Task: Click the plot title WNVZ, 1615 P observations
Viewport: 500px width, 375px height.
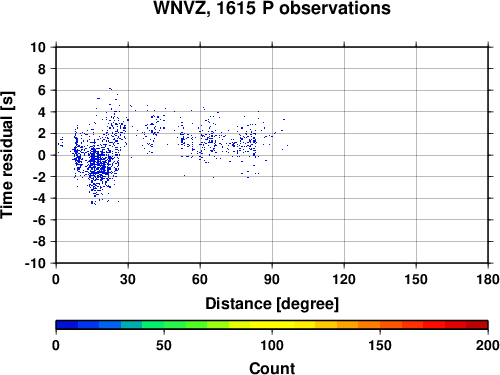Action: pos(272,8)
